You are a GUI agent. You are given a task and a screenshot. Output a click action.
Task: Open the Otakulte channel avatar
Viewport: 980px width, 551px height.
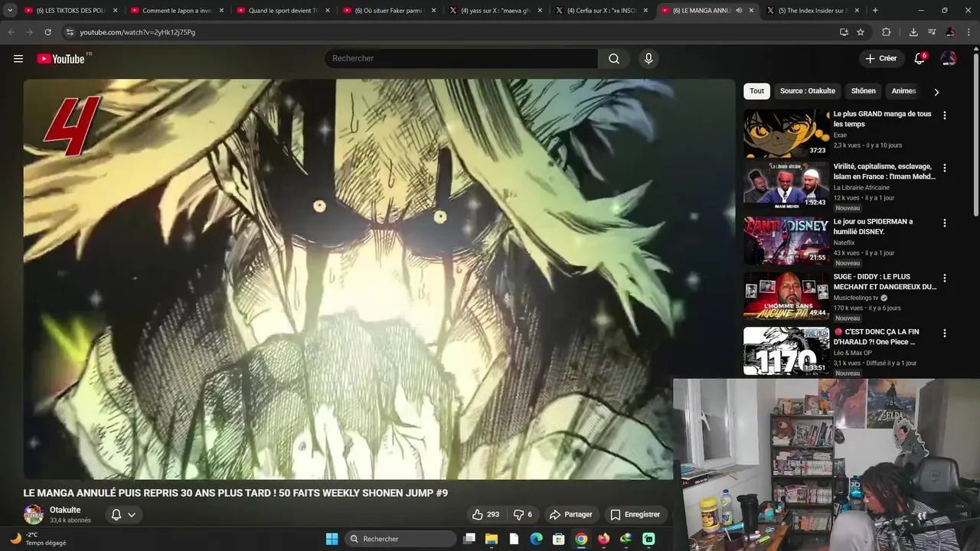click(x=33, y=514)
